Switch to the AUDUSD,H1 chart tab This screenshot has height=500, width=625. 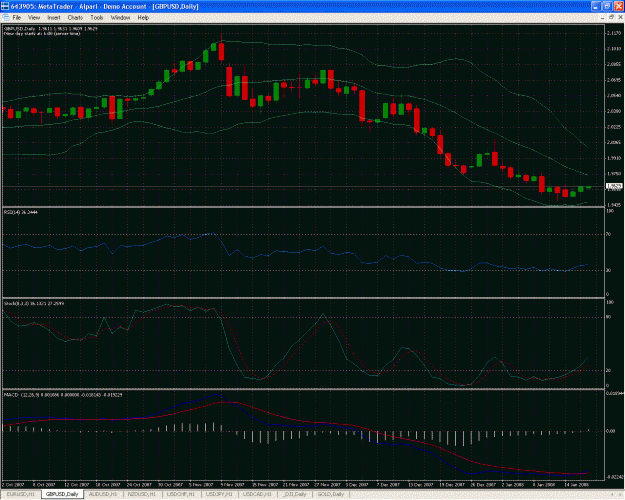pos(103,494)
